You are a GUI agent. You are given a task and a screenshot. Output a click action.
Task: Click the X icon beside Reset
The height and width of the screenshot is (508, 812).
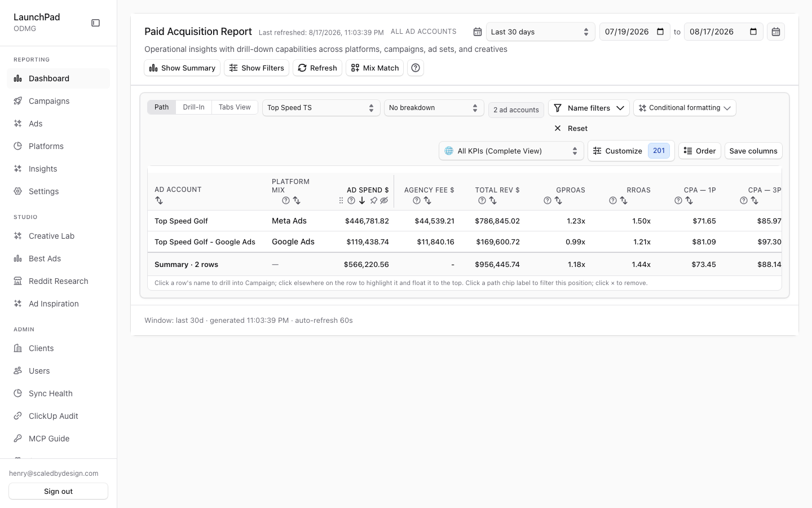[x=558, y=128]
